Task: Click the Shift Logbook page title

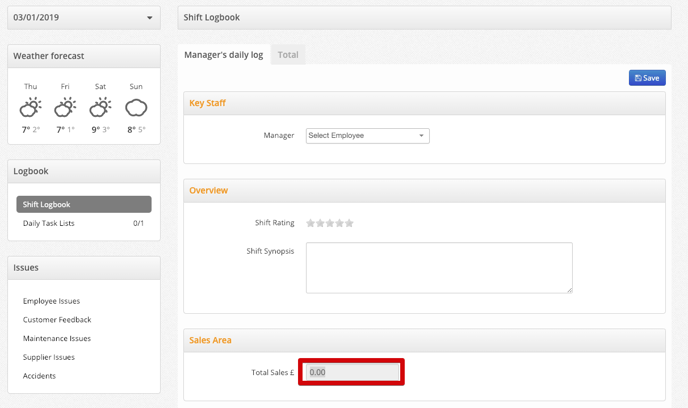Action: click(x=211, y=18)
